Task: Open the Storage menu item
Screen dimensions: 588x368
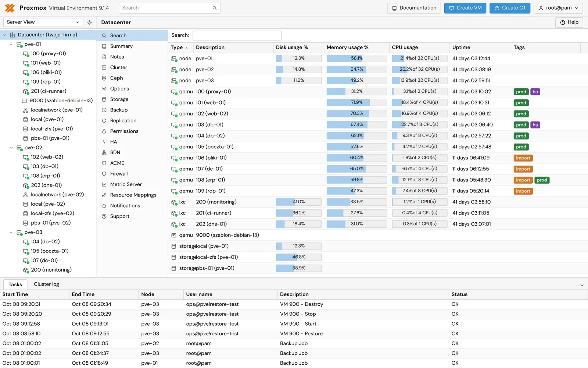Action: point(132,99)
